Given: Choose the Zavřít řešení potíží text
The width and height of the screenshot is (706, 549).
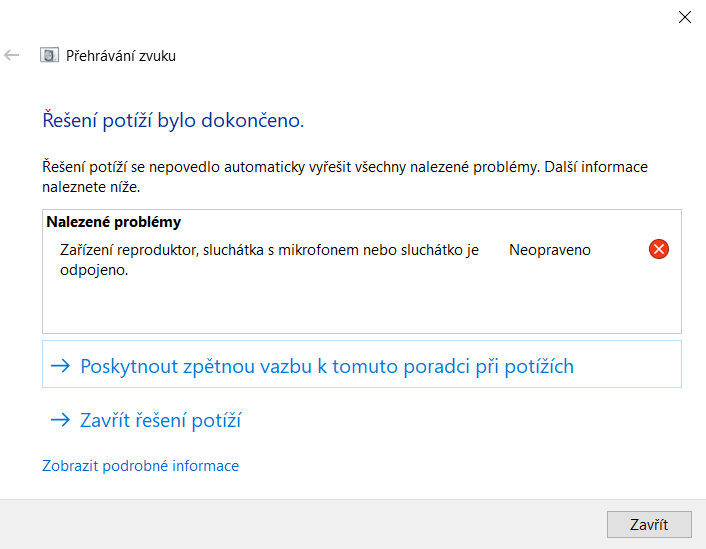Looking at the screenshot, I should click(160, 421).
